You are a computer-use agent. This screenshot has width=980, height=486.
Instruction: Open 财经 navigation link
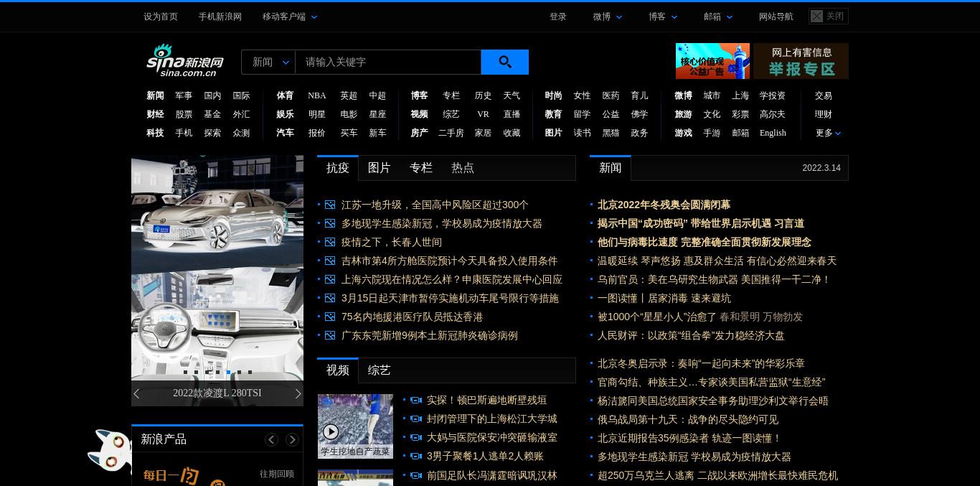point(155,114)
